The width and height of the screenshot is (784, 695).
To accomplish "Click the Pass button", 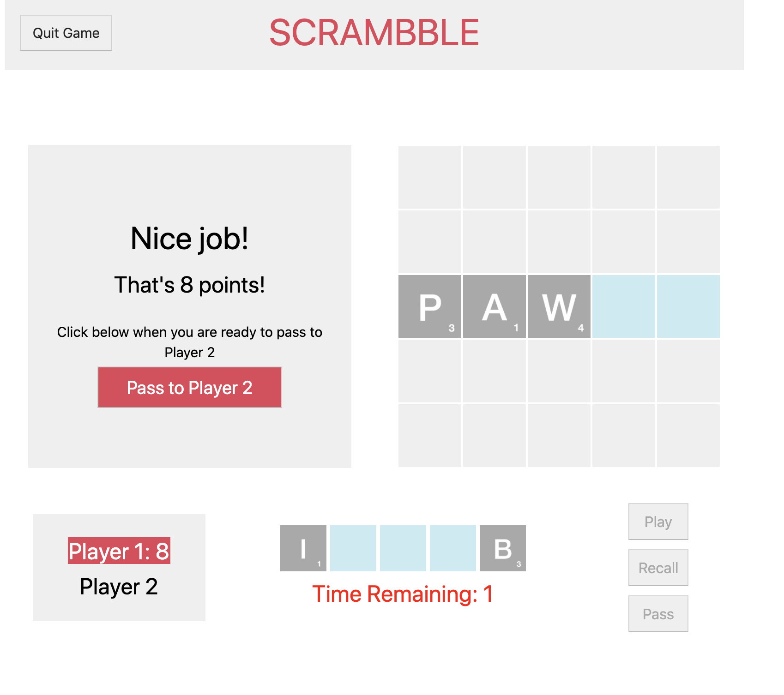I will click(x=658, y=614).
